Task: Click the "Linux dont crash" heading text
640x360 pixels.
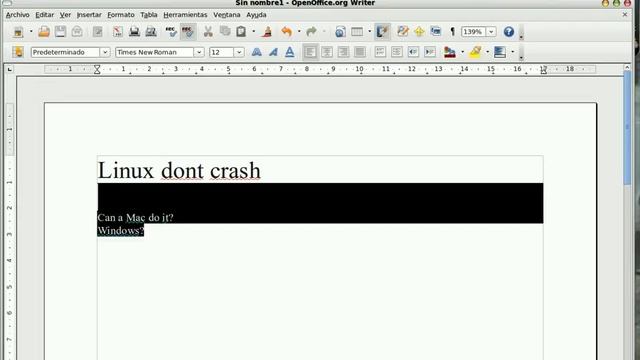Action: tap(179, 170)
